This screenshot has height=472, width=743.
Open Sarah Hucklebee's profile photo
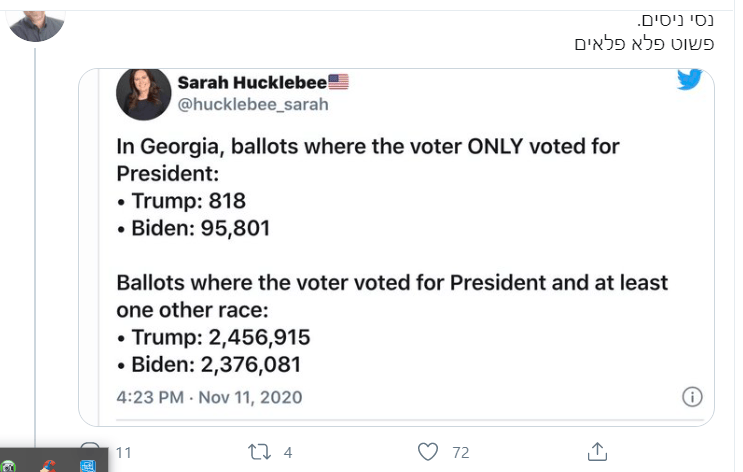pyautogui.click(x=144, y=94)
